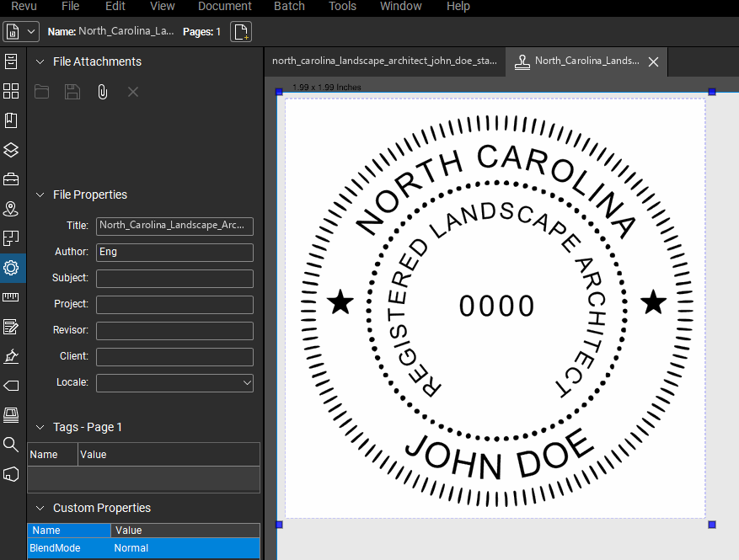
Task: Open the Layers panel icon
Action: 11,150
